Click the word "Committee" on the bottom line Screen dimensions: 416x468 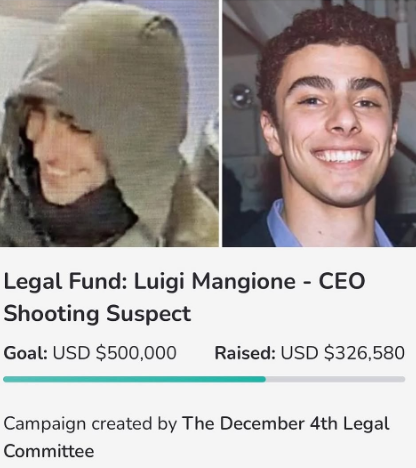pos(49,451)
